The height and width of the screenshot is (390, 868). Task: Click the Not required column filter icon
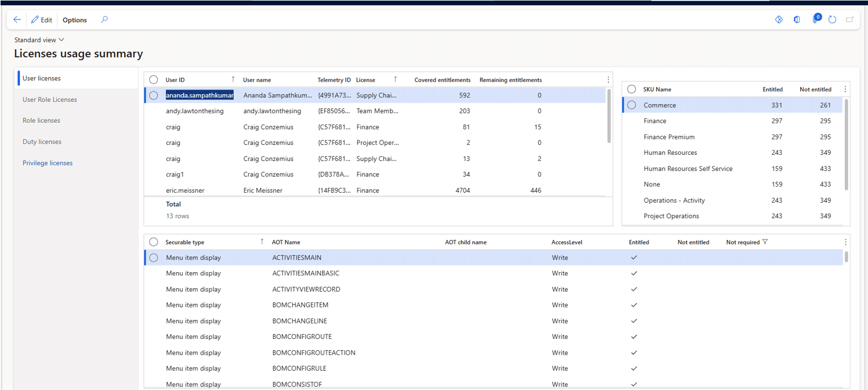pos(765,242)
